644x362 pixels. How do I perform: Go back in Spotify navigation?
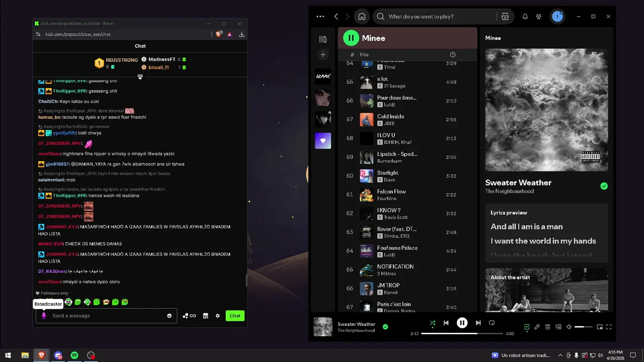(336, 16)
